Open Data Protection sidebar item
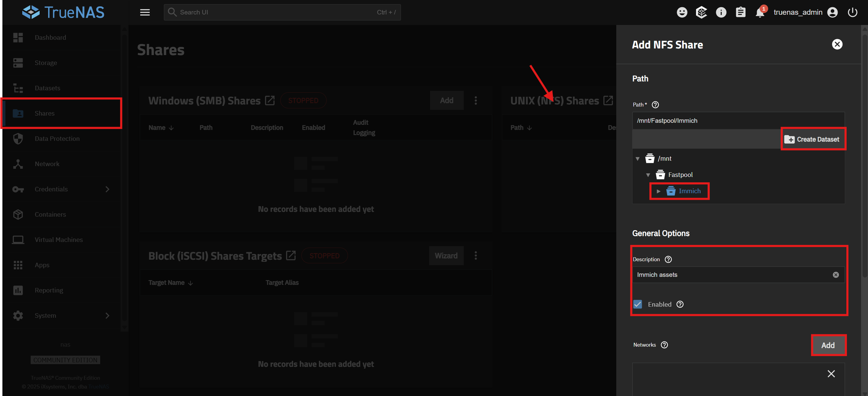 click(57, 138)
